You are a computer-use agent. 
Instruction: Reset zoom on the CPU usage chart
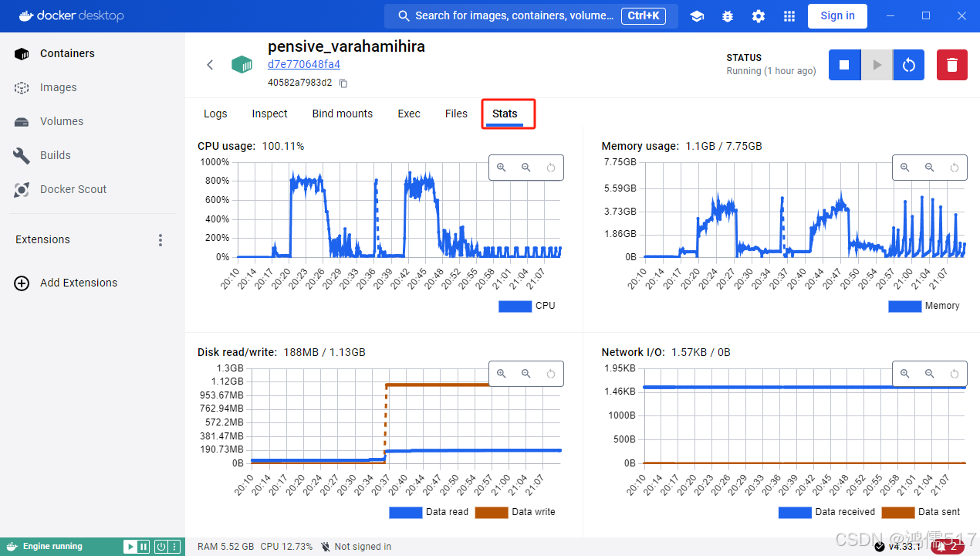click(x=551, y=168)
